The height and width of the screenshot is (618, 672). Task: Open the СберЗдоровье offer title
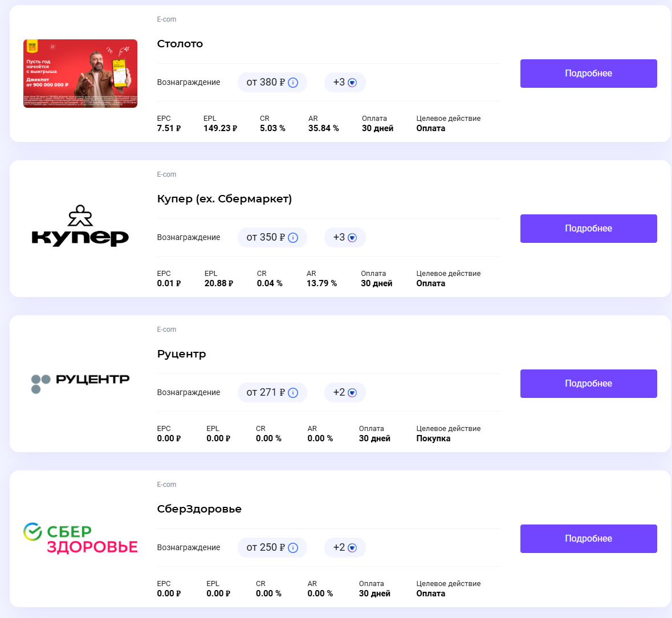[x=199, y=509]
